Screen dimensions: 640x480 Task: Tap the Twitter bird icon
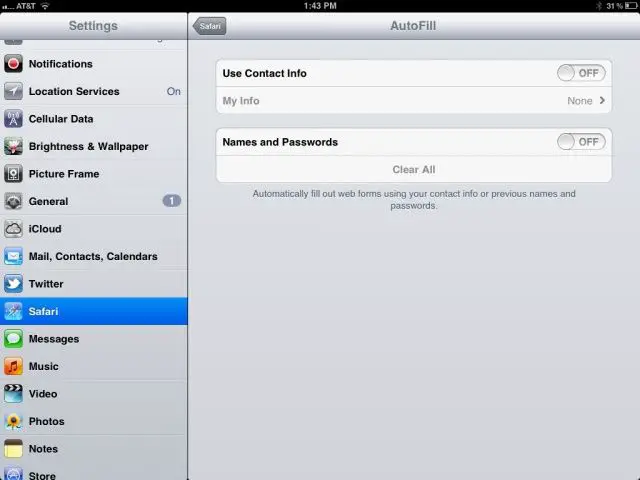click(x=13, y=284)
